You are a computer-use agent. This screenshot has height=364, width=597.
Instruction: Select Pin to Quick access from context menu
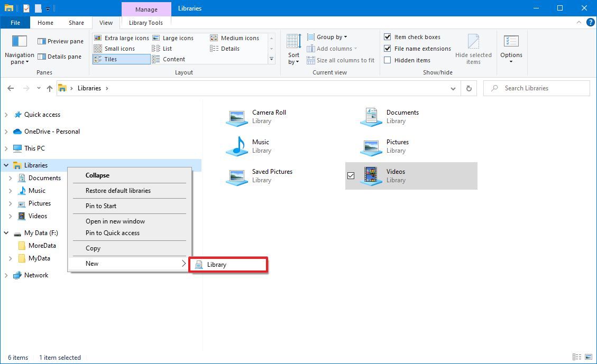click(x=112, y=233)
